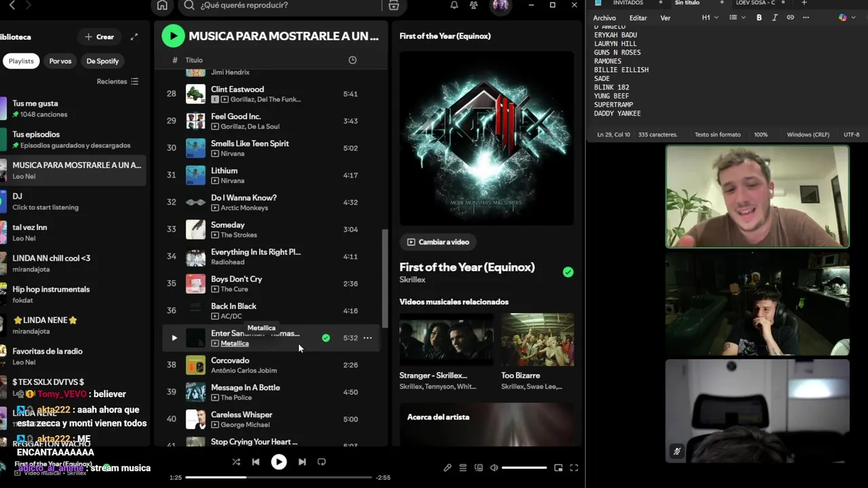This screenshot has height=488, width=868.
Task: Open Editar menu in Notepad
Action: tap(638, 18)
